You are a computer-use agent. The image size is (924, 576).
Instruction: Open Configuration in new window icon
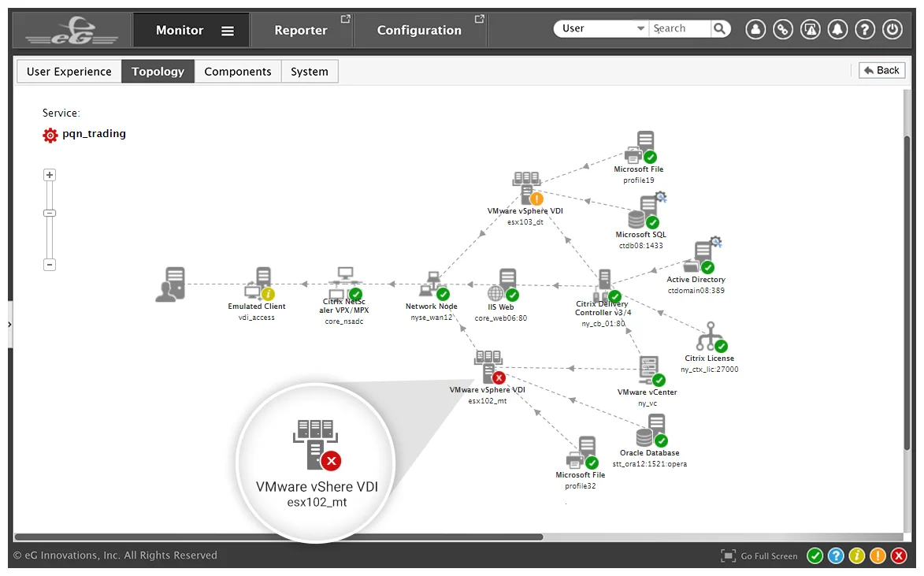point(479,20)
